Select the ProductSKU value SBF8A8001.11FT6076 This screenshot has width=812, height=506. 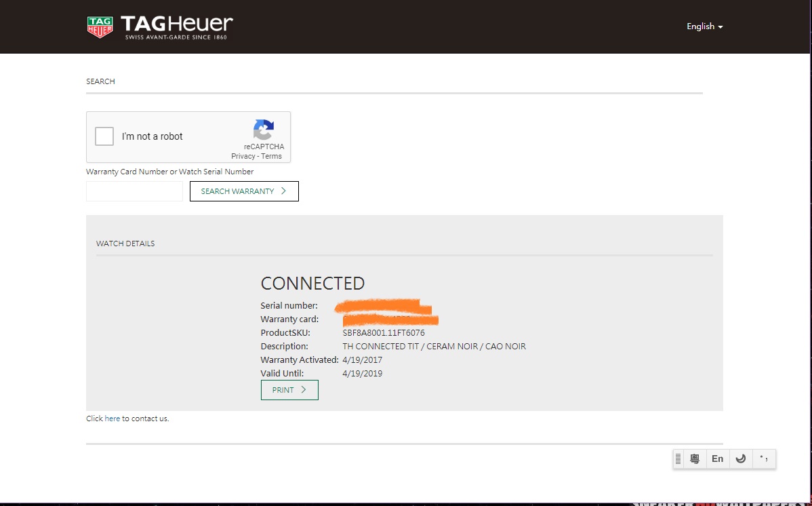[x=384, y=333]
